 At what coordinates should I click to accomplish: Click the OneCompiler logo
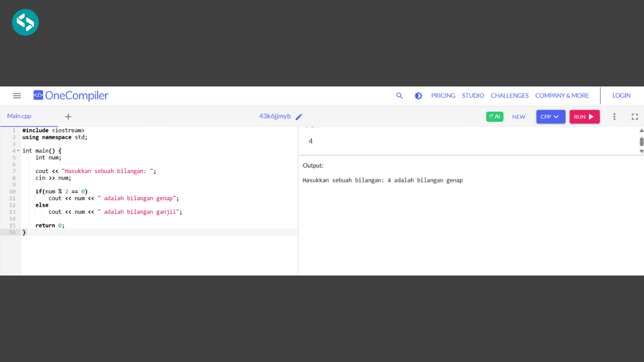pos(70,96)
